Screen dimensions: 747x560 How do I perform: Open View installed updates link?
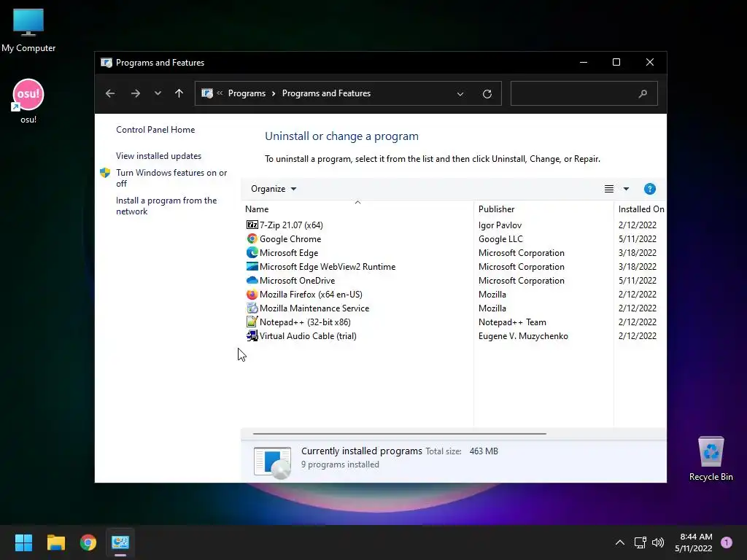pos(158,156)
